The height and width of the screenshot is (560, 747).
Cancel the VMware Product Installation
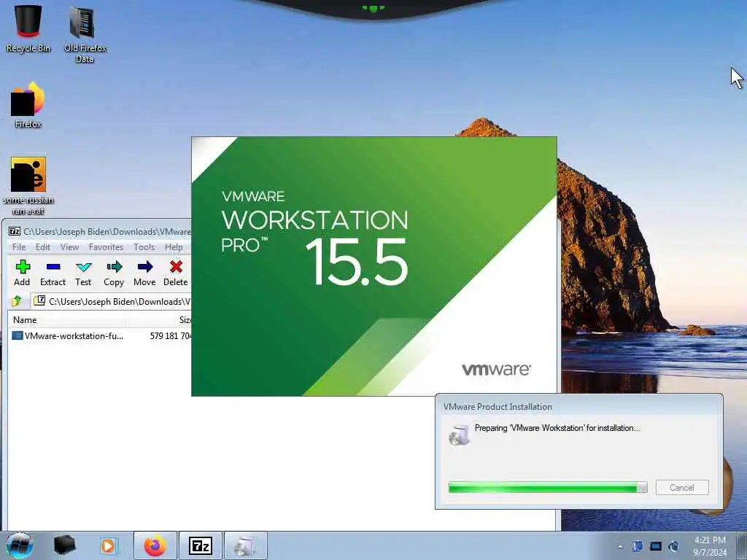coord(682,487)
